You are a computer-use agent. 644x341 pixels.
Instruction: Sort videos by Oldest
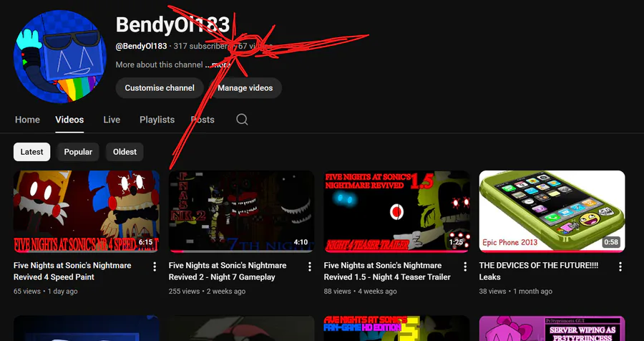pyautogui.click(x=125, y=152)
